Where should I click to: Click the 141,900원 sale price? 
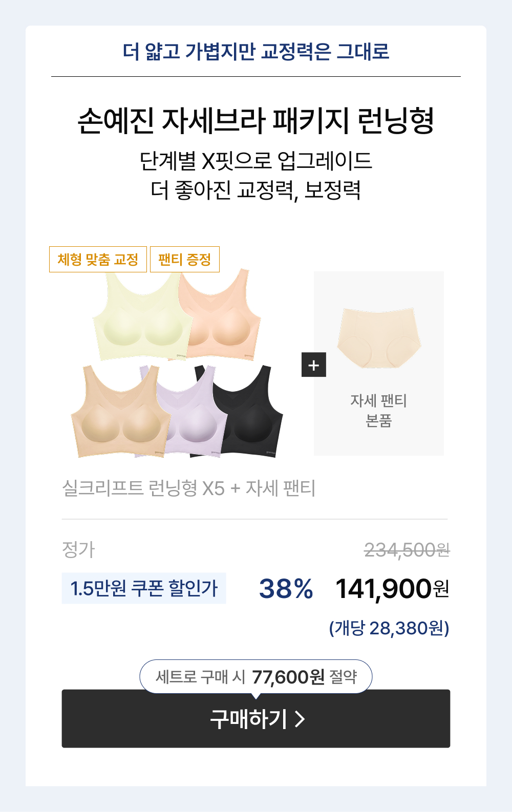pyautogui.click(x=392, y=589)
